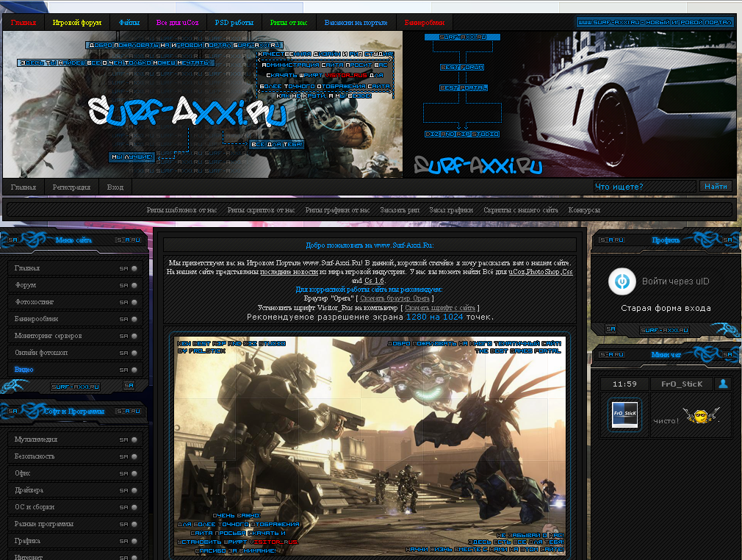Click the чисто! chat message text
The height and width of the screenshot is (560, 742).
[x=666, y=421]
